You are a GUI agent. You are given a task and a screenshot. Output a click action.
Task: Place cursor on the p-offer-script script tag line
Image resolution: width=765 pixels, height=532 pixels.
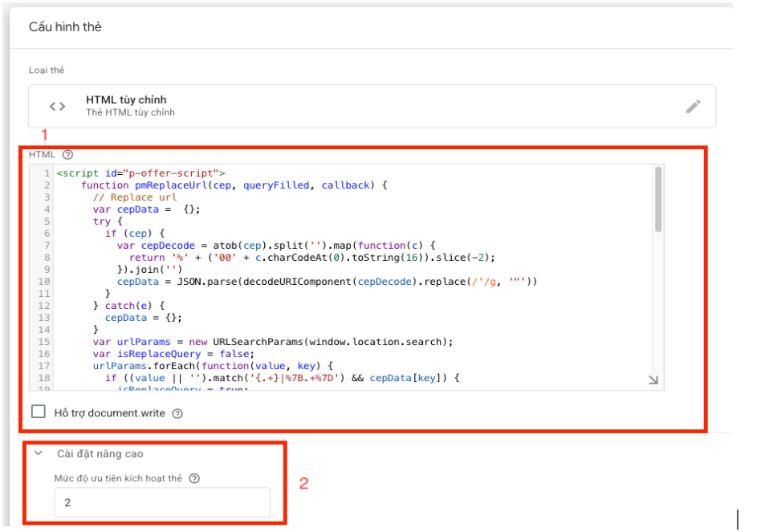(140, 173)
